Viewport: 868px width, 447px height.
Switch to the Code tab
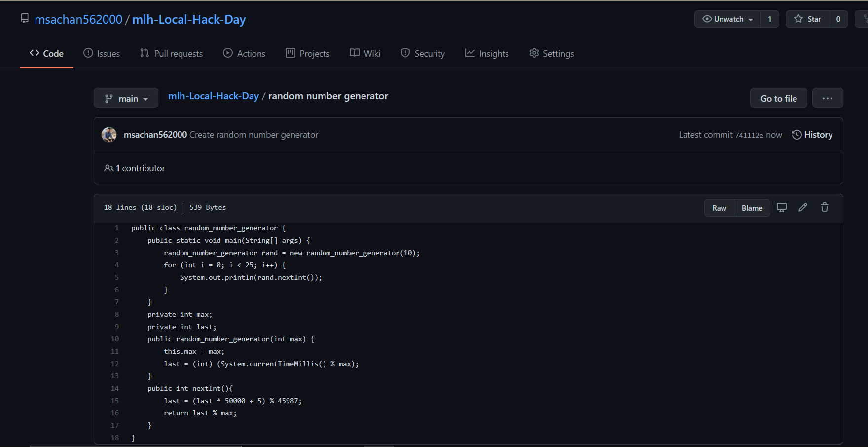point(46,53)
